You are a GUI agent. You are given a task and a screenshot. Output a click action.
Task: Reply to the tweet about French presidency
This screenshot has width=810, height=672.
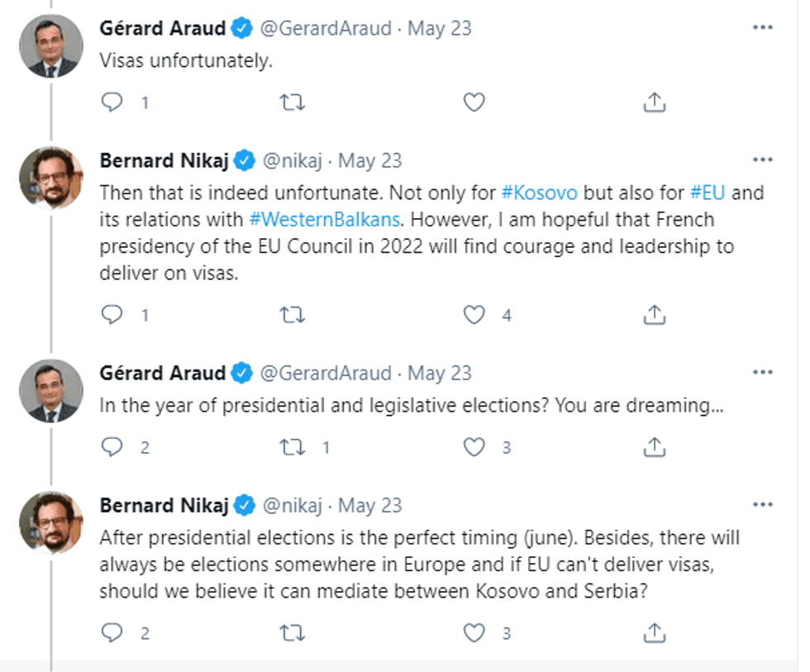112,315
